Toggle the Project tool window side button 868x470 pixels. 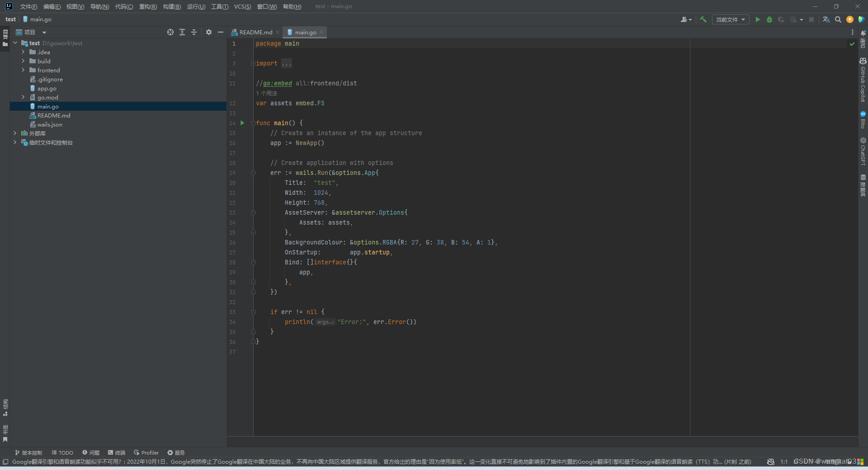[5, 38]
